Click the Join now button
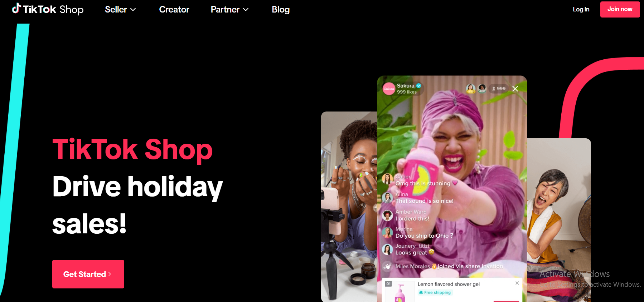644x302 pixels. [x=620, y=9]
